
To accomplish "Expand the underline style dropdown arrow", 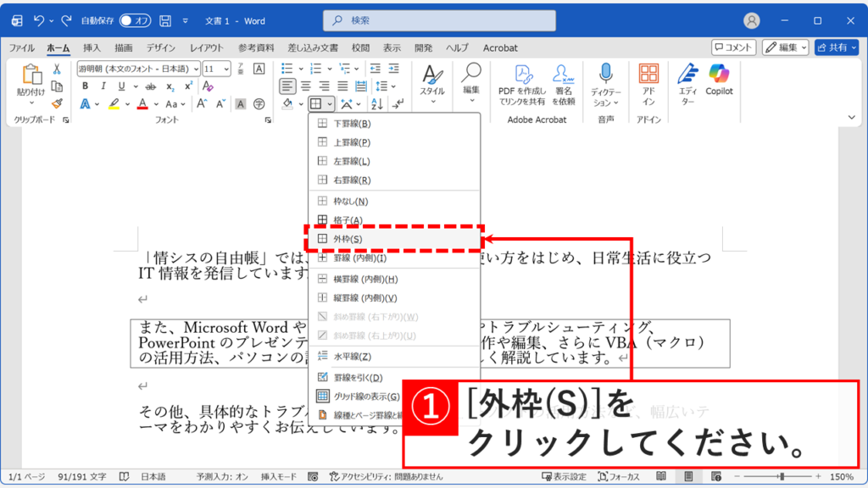I will click(x=136, y=84).
